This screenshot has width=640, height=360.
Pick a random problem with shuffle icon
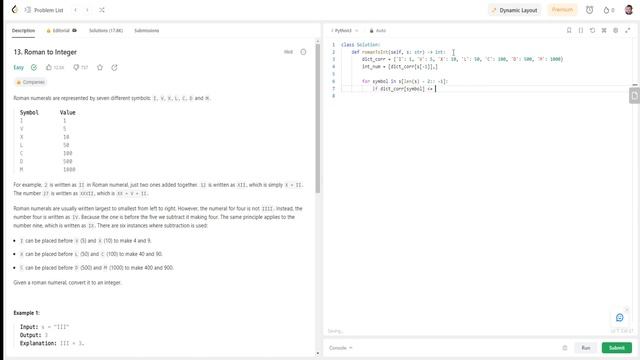pyautogui.click(x=102, y=10)
